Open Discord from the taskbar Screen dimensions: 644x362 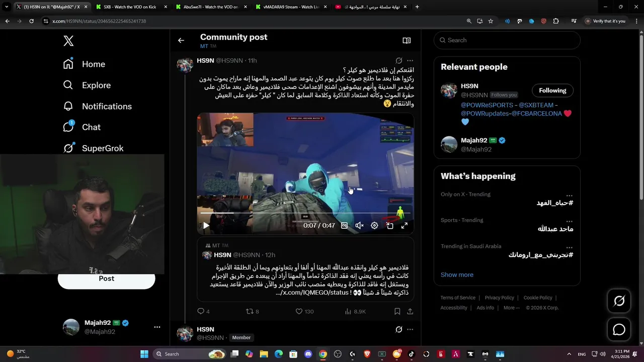tap(308, 354)
